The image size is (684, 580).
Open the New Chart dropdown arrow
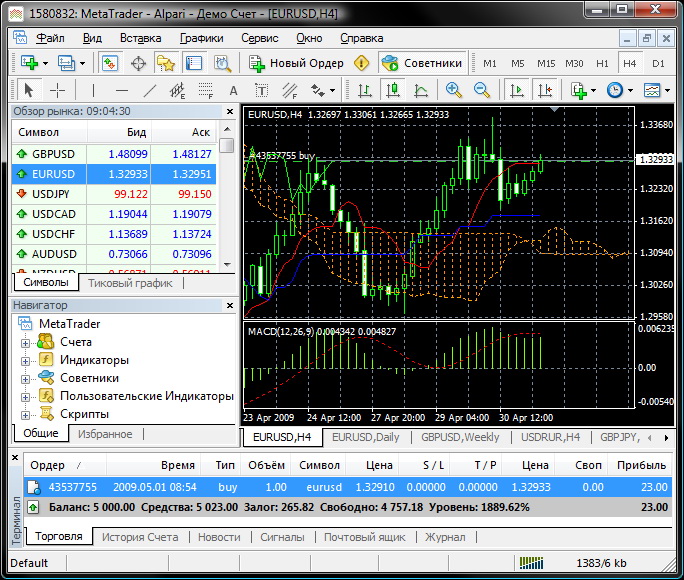point(45,64)
